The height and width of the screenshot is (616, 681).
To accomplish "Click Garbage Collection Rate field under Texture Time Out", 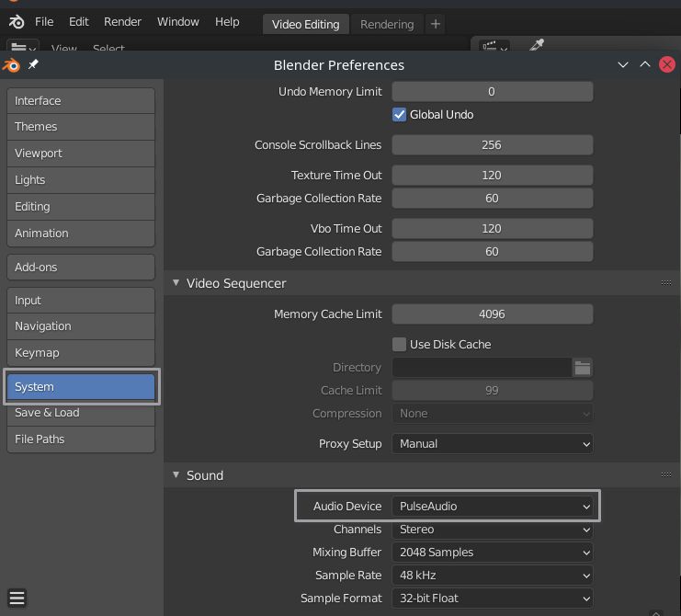I will tap(492, 198).
